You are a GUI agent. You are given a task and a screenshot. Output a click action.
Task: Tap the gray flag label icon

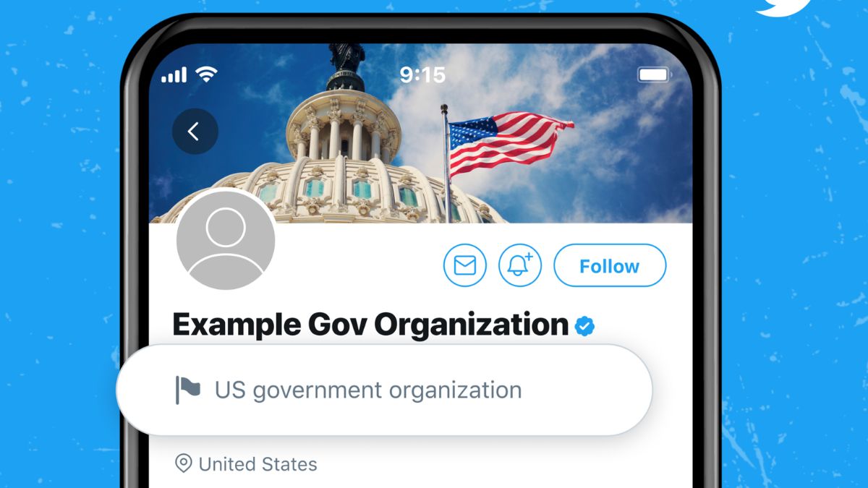(x=187, y=390)
